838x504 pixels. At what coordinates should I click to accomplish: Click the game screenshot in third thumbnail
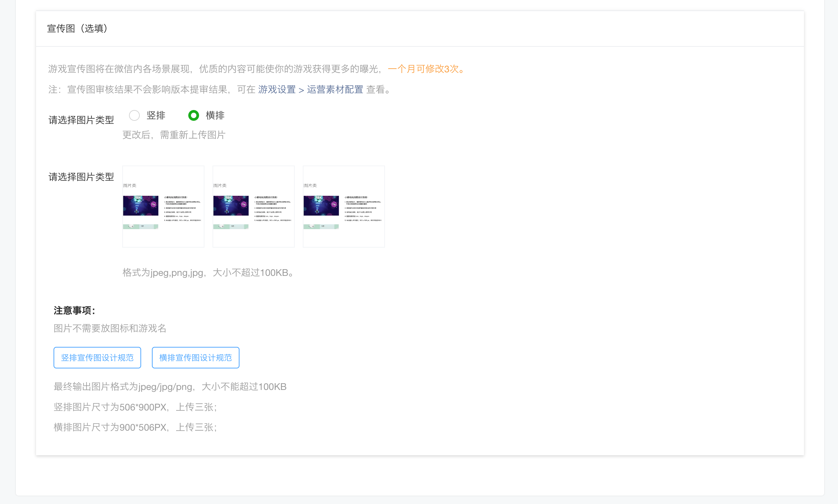pos(321,206)
